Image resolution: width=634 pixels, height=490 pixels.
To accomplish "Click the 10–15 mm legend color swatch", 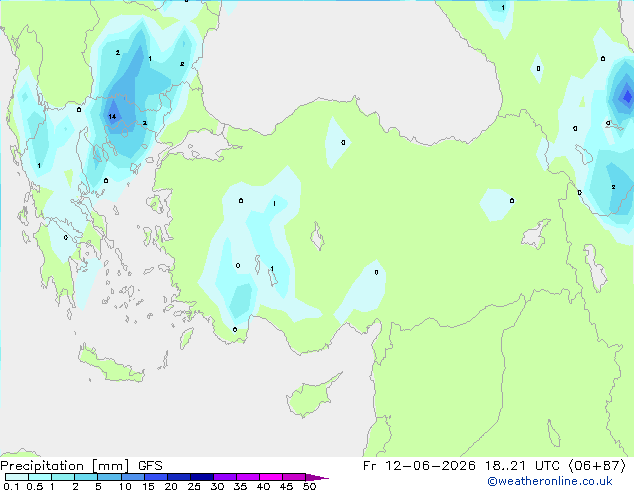I will coord(133,477).
